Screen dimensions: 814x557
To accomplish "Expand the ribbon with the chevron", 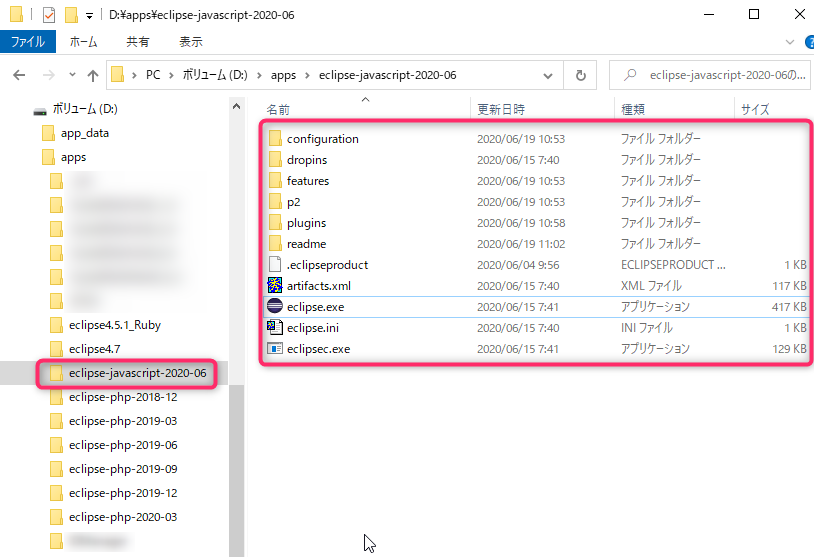I will pos(790,42).
